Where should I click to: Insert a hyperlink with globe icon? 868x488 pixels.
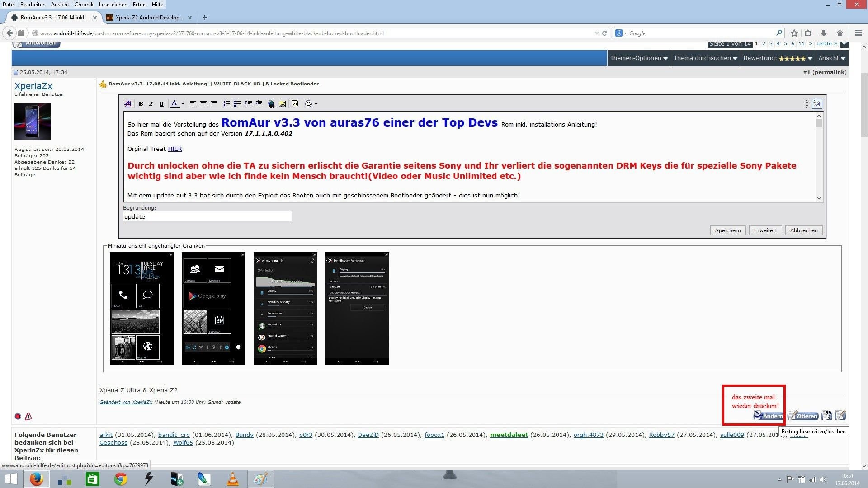[x=271, y=104]
